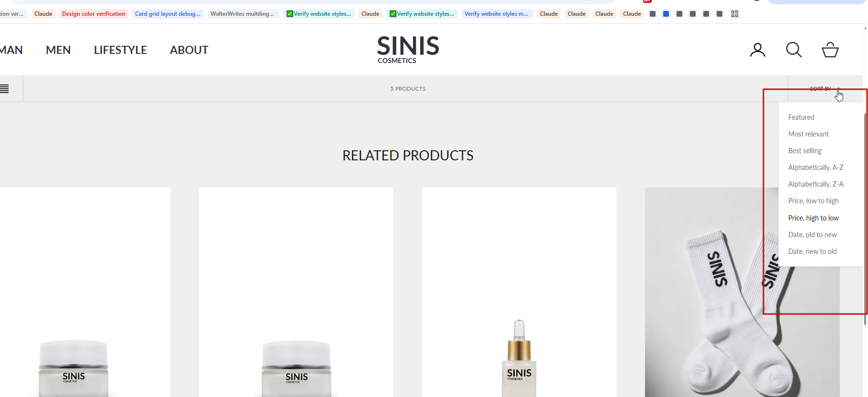Sort by Featured
This screenshot has height=397, width=868.
[x=801, y=117]
